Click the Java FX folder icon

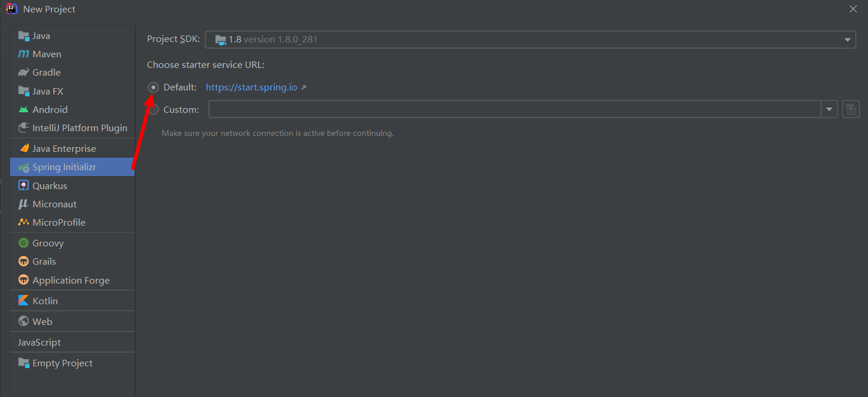click(x=24, y=91)
